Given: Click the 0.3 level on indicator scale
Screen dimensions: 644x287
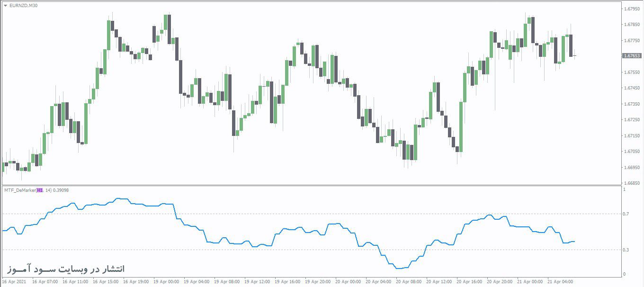Looking at the screenshot, I should pyautogui.click(x=626, y=250).
